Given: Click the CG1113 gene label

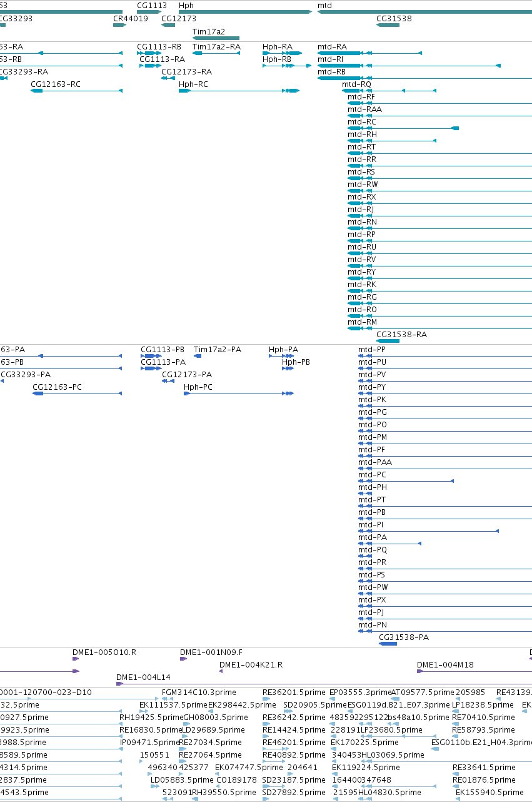Looking at the screenshot, I should pos(152,5).
